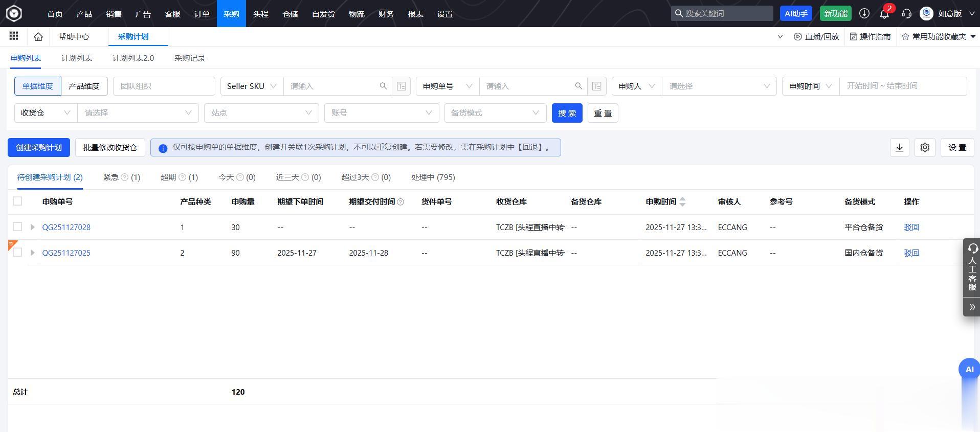Click the 创建采购计划 button
Image resolution: width=980 pixels, height=432 pixels.
pyautogui.click(x=39, y=147)
